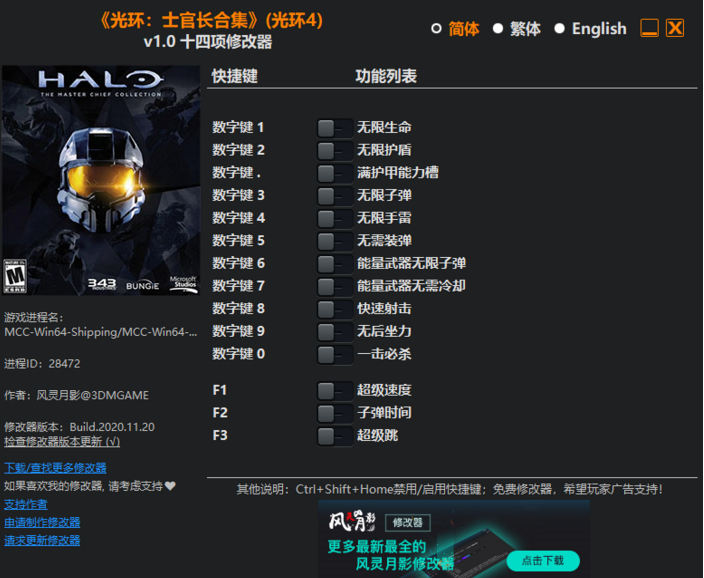Click 作者: 风灵月影@3DMGAME text
The width and height of the screenshot is (704, 578).
click(76, 395)
